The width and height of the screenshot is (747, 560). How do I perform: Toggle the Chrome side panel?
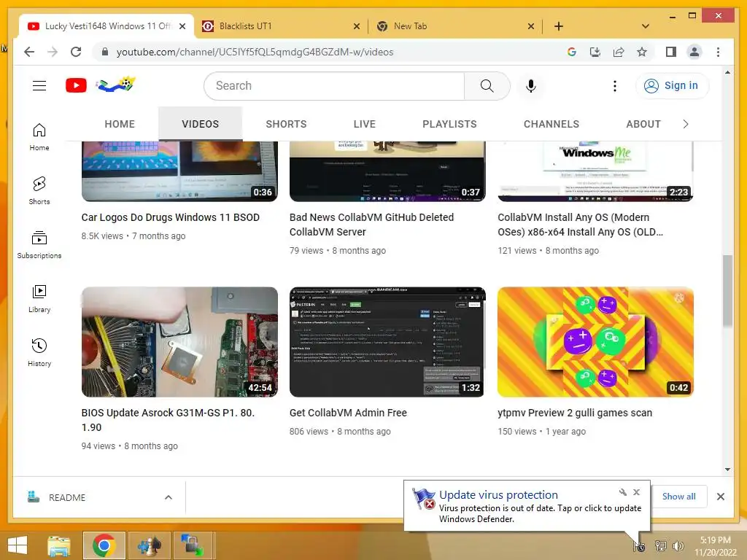click(x=671, y=52)
